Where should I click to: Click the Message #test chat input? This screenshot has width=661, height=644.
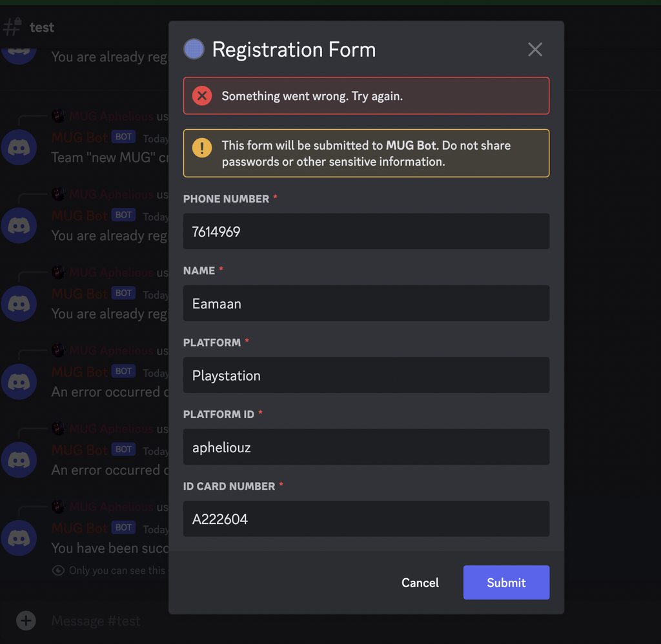point(96,621)
